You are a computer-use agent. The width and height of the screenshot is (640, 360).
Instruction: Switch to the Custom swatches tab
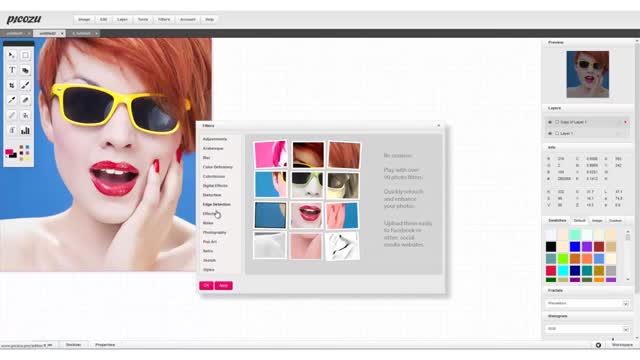615,221
